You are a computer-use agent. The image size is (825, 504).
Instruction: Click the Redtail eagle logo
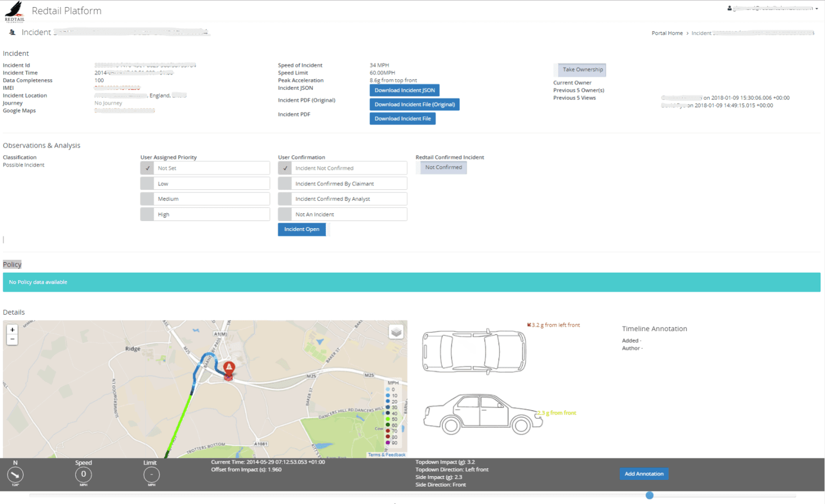tap(14, 10)
